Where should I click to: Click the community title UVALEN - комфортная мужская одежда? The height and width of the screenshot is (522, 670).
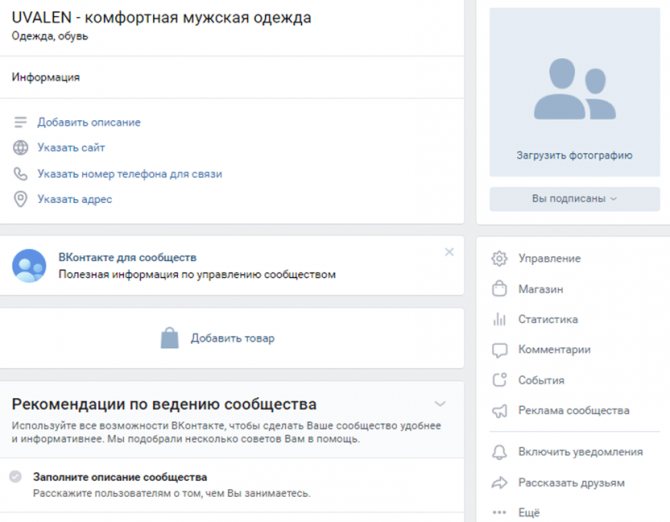pyautogui.click(x=162, y=18)
